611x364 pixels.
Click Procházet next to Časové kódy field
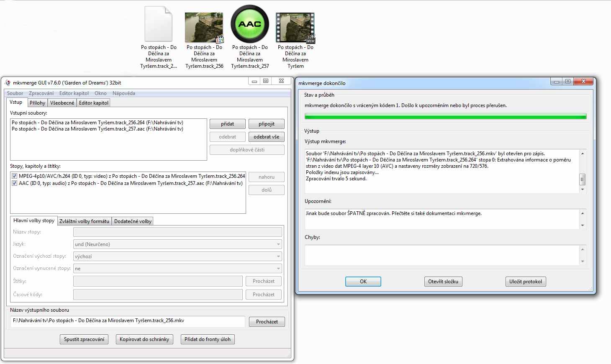tap(264, 295)
